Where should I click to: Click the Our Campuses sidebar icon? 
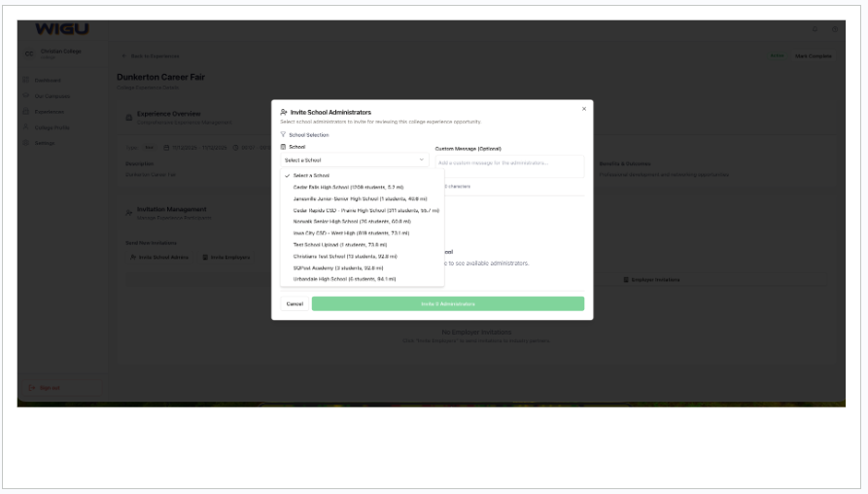pos(26,96)
